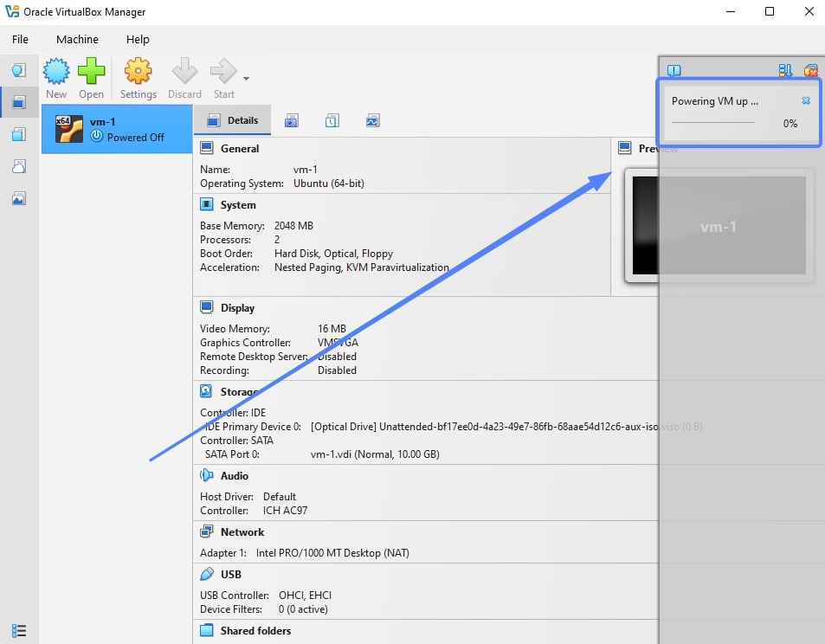Open the System section header
Image resolution: width=825 pixels, height=644 pixels.
(238, 204)
